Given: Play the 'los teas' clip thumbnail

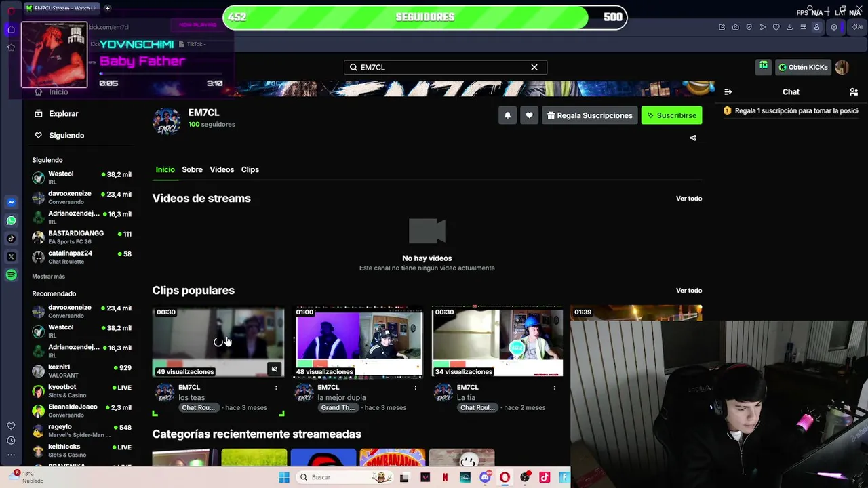Looking at the screenshot, I should 218,342.
